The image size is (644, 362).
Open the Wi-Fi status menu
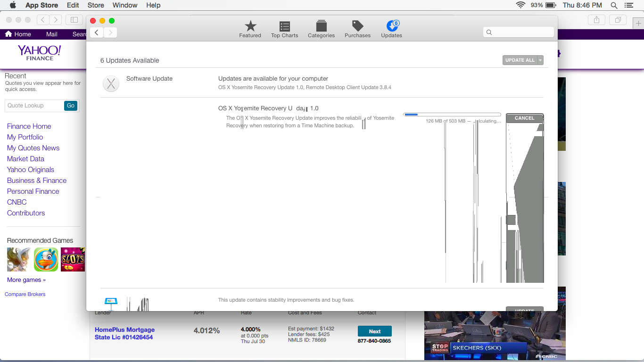[521, 5]
